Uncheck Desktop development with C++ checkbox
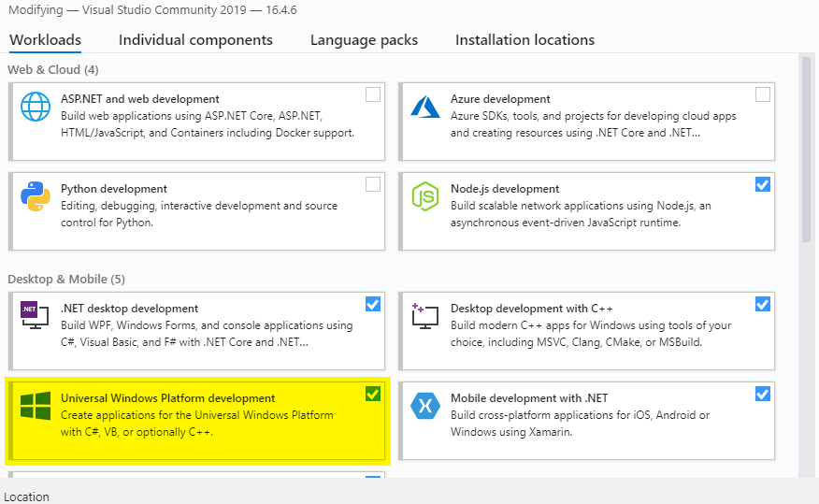This screenshot has width=819, height=504. (x=763, y=304)
